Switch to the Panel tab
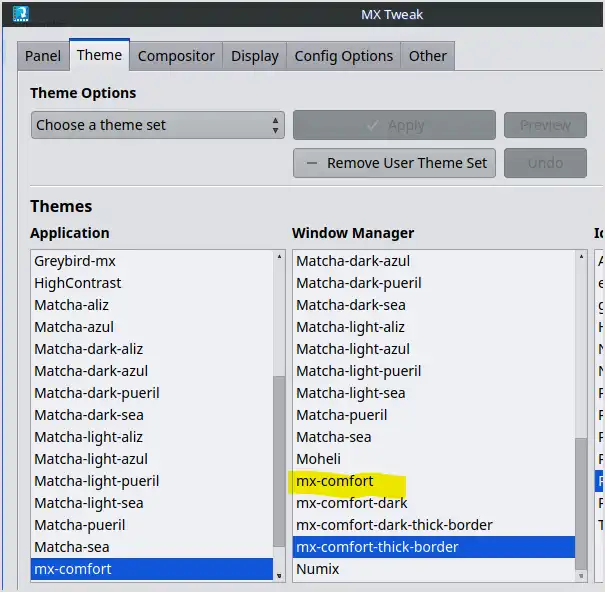 coord(43,56)
